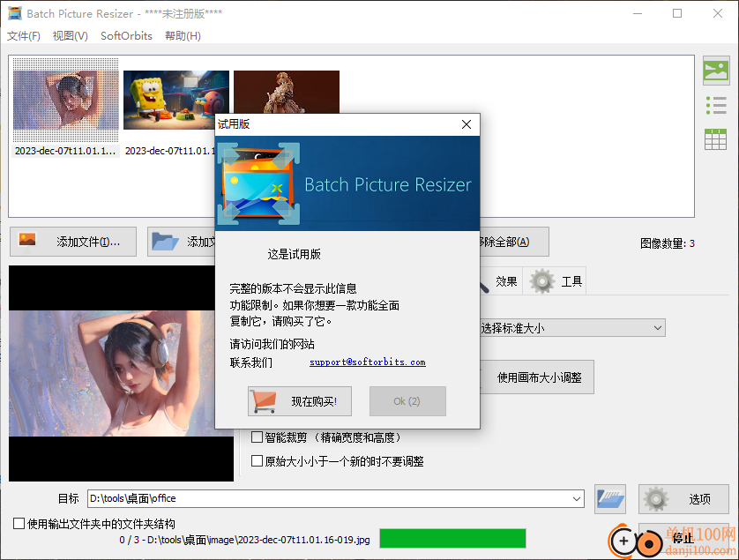
Task: Click the 完整的版本不会显示此信息 line
Action: (293, 288)
